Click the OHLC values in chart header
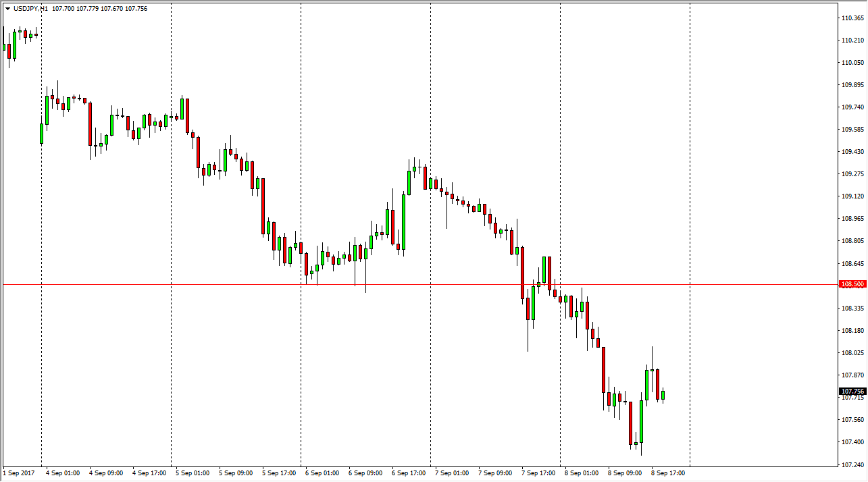The width and height of the screenshot is (868, 482). click(99, 9)
